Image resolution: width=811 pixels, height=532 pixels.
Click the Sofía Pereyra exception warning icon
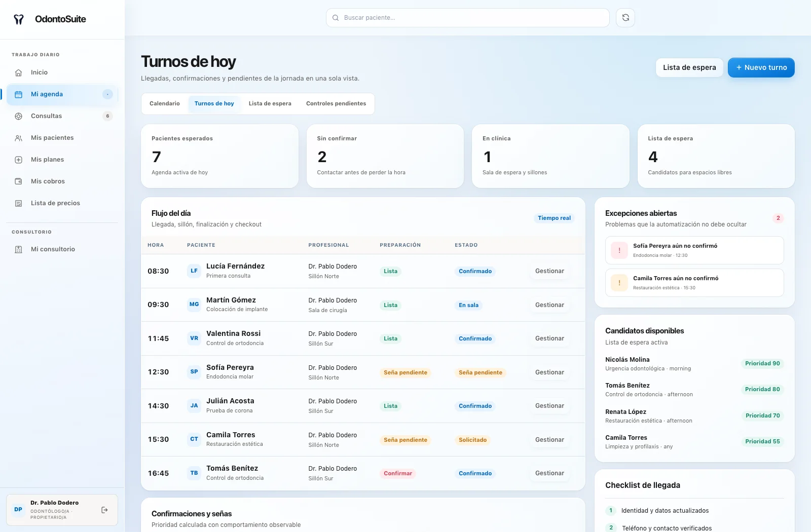coord(619,250)
